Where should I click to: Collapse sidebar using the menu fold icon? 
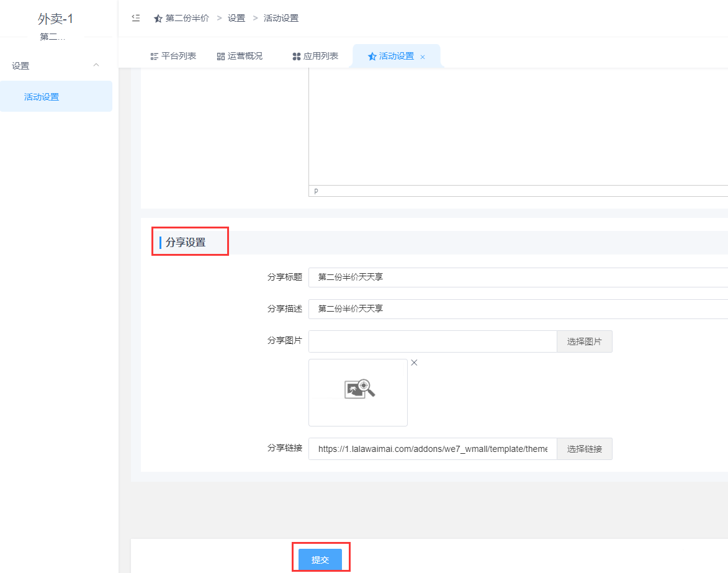[135, 18]
